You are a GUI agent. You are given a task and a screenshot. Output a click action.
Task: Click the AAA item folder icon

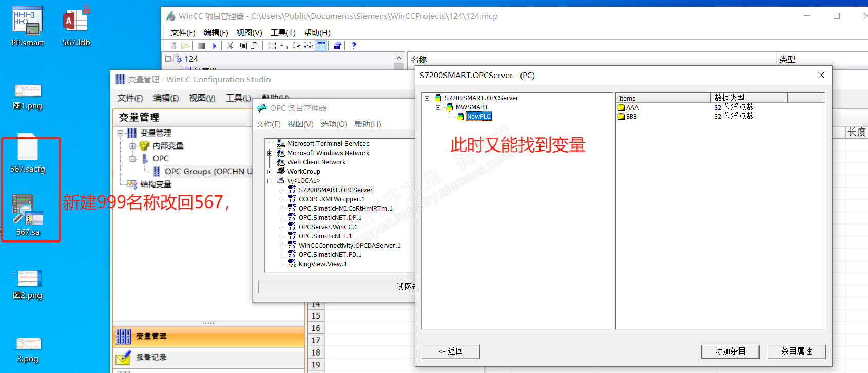point(621,107)
